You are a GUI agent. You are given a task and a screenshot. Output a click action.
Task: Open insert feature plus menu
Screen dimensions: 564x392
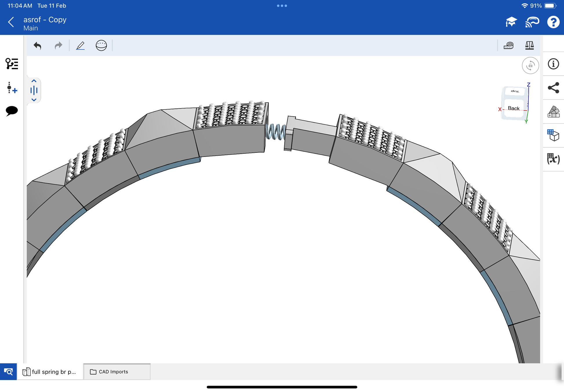(x=12, y=88)
